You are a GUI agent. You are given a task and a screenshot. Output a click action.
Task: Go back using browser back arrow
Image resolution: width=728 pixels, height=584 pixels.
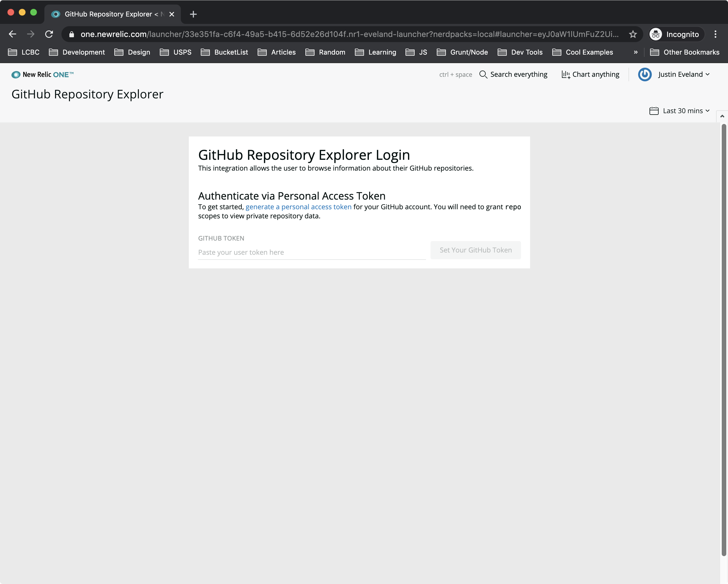[13, 34]
